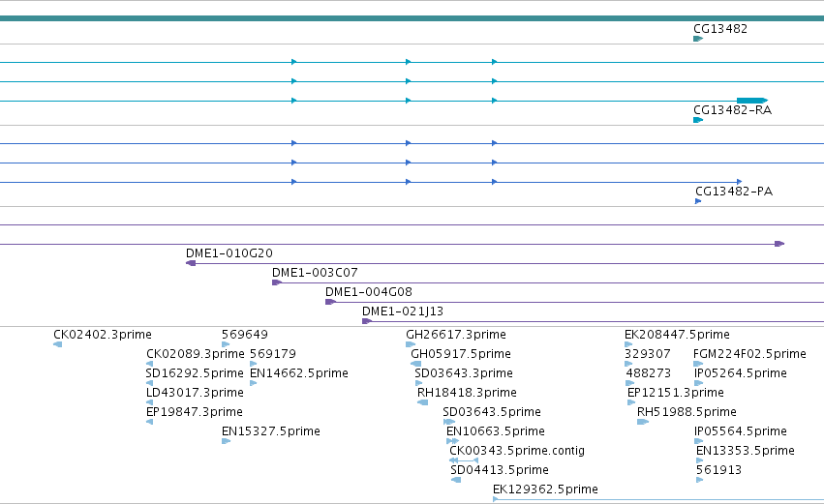Click the arrow glyph under RH51988.5prime
Screen dimensions: 824x504
[643, 422]
